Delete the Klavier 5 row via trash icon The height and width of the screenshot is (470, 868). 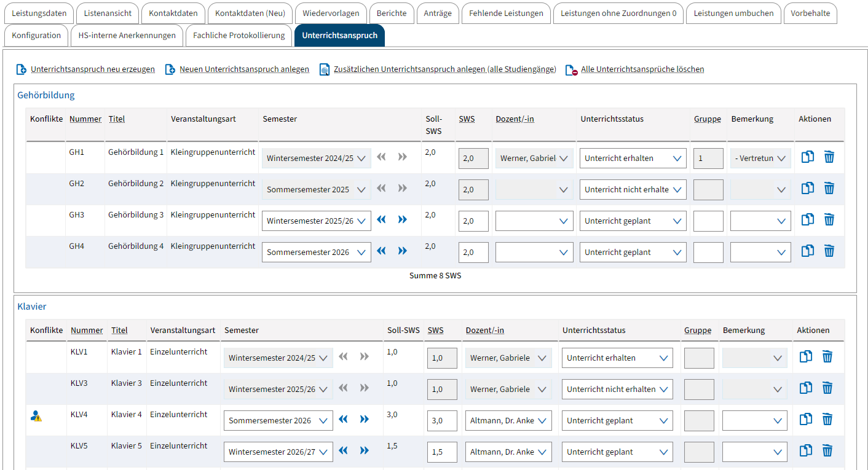(827, 451)
